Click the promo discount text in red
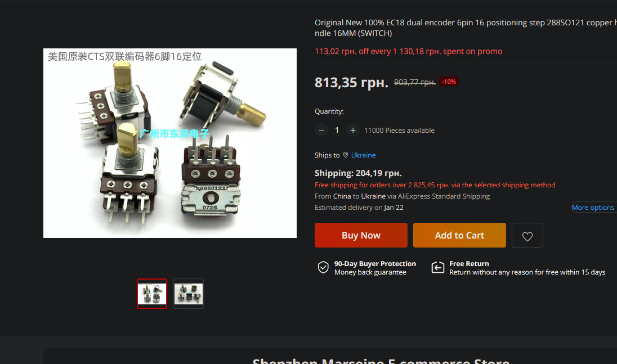 (409, 52)
